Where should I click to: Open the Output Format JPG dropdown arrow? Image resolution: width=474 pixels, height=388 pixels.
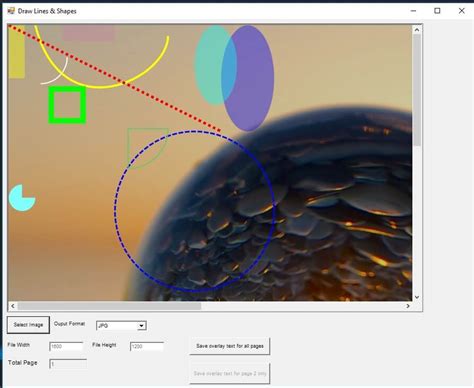click(142, 326)
